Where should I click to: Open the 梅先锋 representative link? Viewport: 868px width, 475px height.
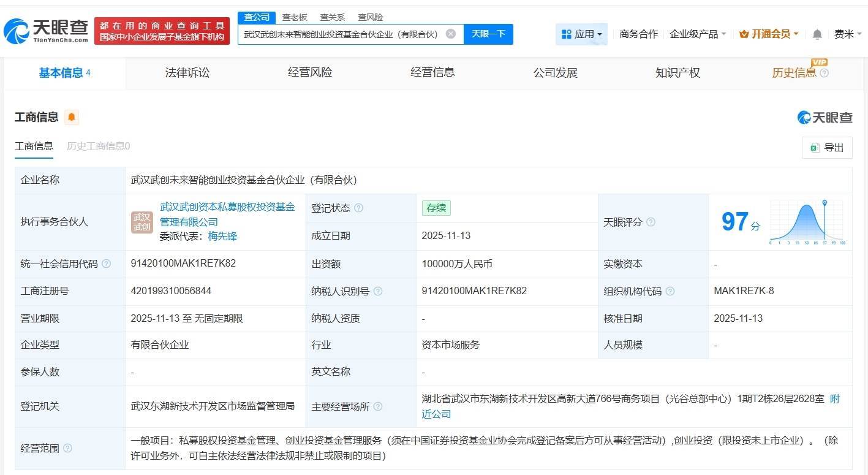click(x=222, y=236)
